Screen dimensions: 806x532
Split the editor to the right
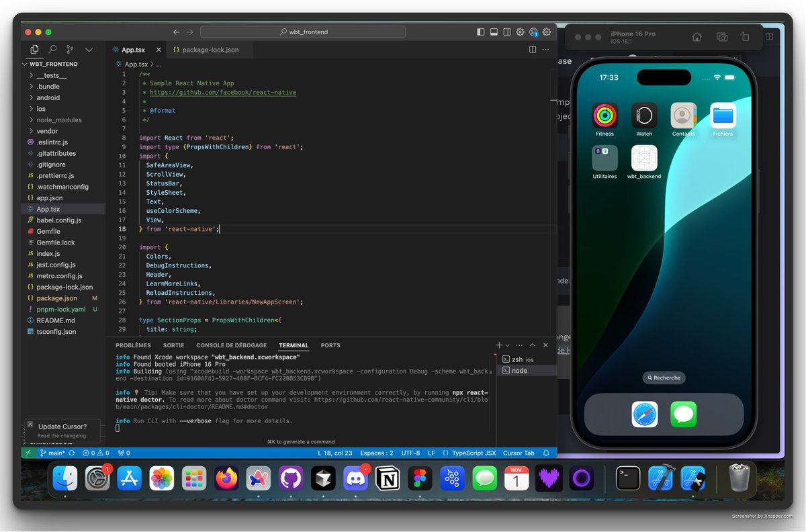(x=533, y=50)
